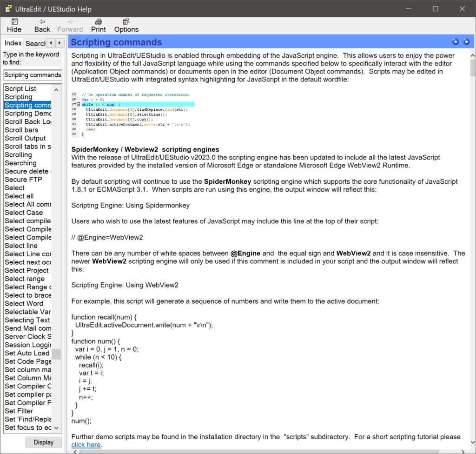The width and height of the screenshot is (476, 454).
Task: Click the Display button
Action: tap(43, 442)
